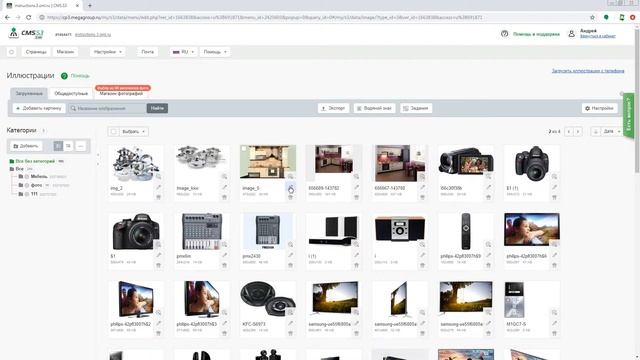Open Магазин menu item
The width and height of the screenshot is (640, 360).
pyautogui.click(x=65, y=52)
